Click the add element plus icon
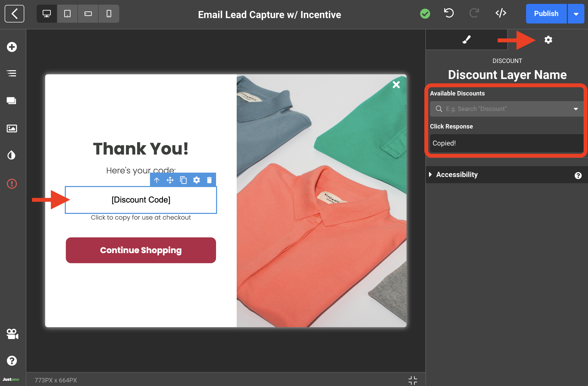 tap(12, 47)
